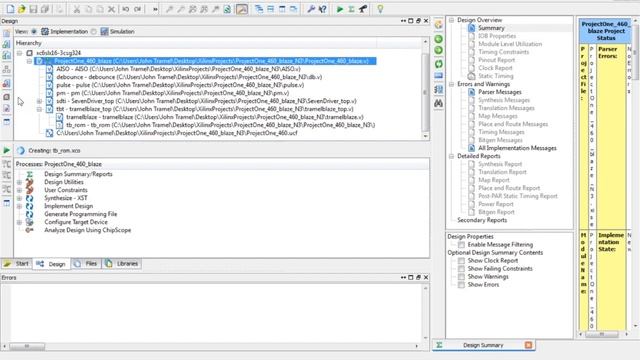This screenshot has width=640, height=360.
Task: Open the toolbar overflow chevron
Action: coord(156,9)
